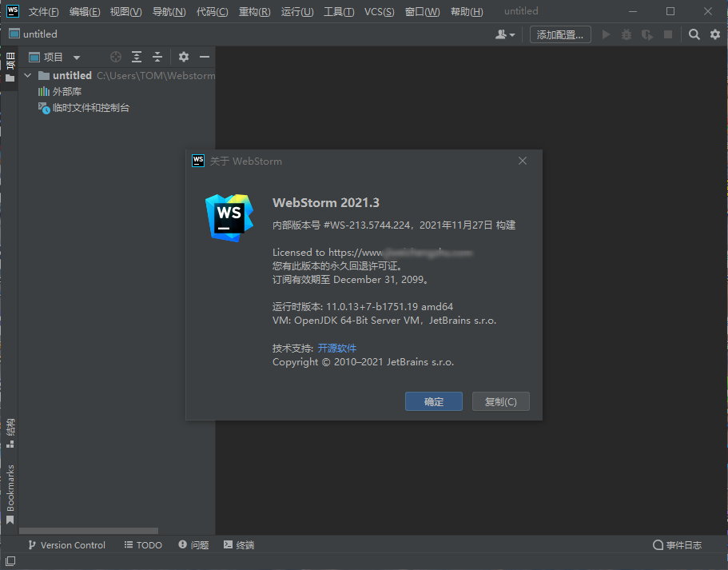This screenshot has height=570, width=728.
Task: Click the Debug bug icon
Action: [627, 34]
